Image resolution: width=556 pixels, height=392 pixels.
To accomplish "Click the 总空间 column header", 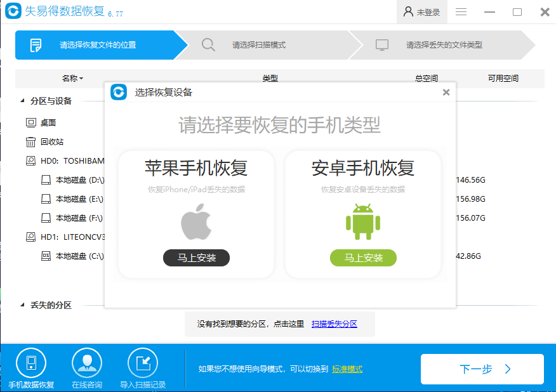I will (x=427, y=78).
